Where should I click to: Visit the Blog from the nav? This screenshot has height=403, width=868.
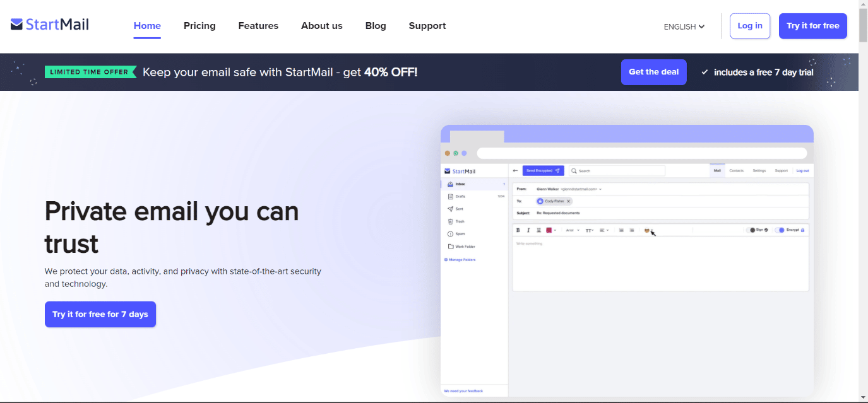click(376, 26)
